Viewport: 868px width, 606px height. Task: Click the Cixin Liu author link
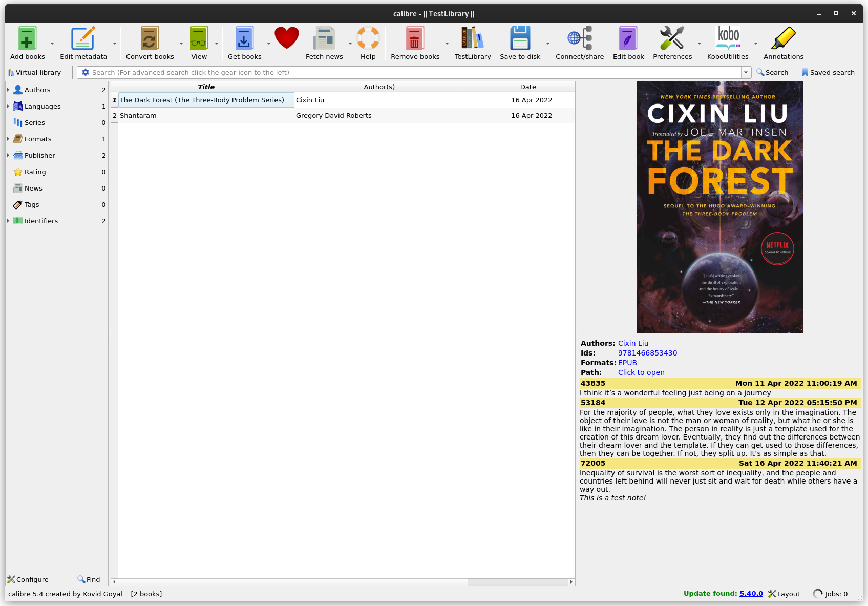[x=633, y=343]
